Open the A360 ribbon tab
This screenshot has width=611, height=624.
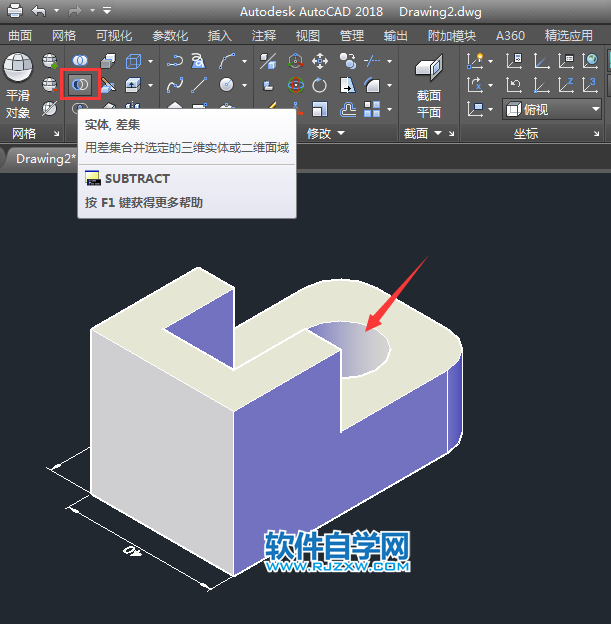point(510,35)
